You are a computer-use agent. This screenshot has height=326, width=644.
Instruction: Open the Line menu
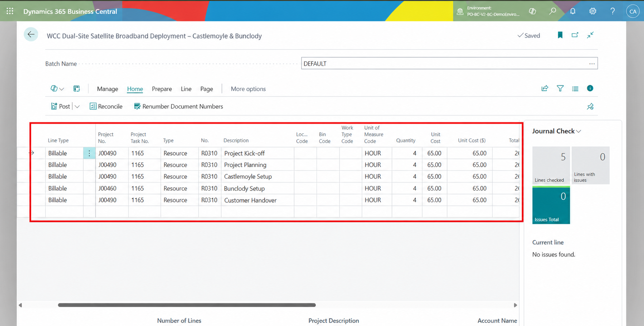coord(186,89)
